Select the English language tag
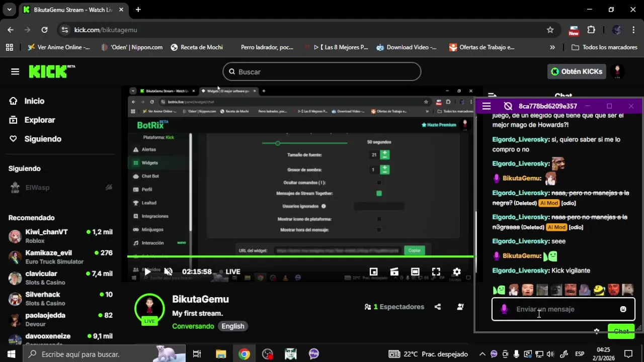Image resolution: width=644 pixels, height=362 pixels. point(233,326)
